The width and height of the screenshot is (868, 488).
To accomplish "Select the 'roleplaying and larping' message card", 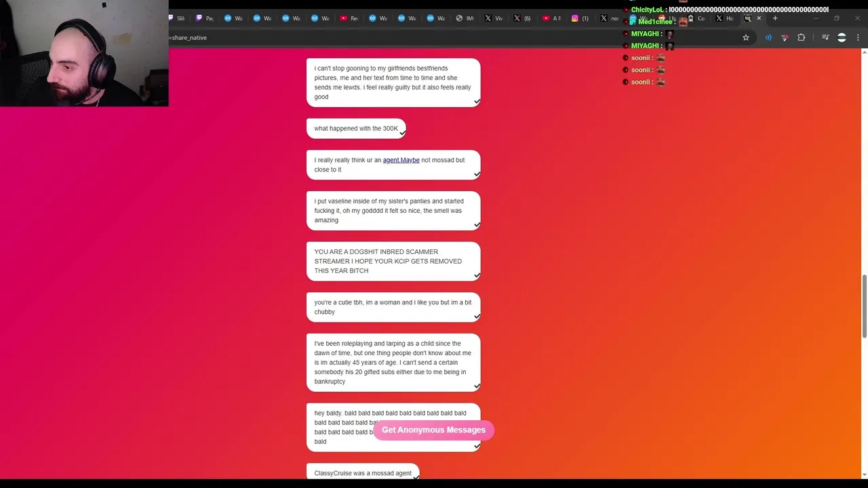I will [393, 363].
